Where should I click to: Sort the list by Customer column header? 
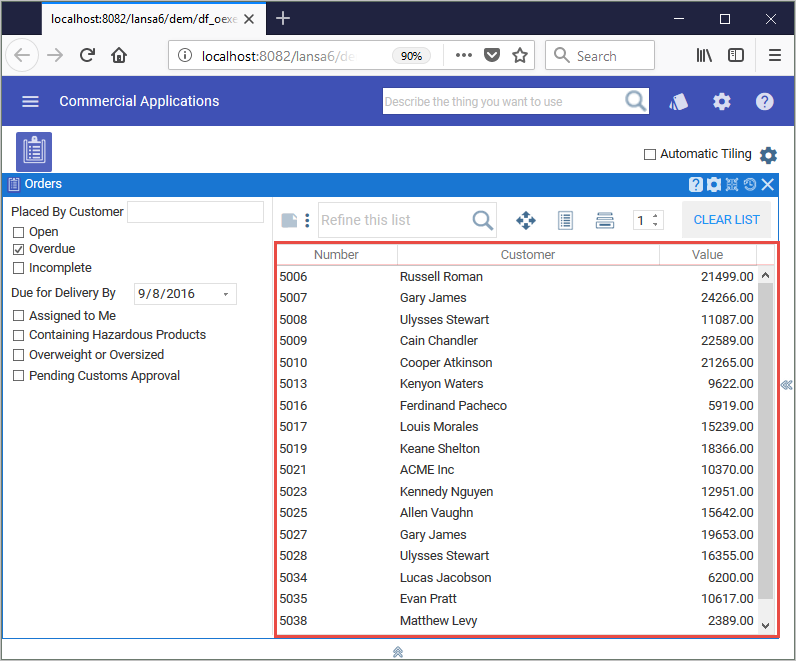pyautogui.click(x=528, y=255)
